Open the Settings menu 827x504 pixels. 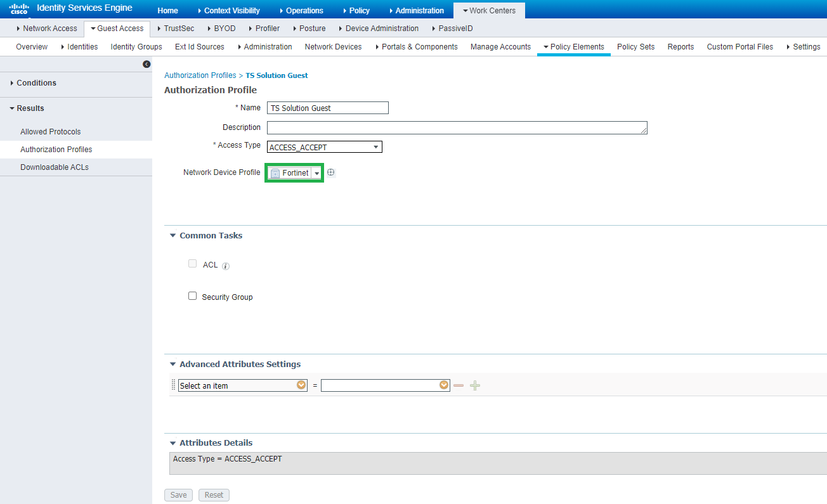click(x=803, y=47)
